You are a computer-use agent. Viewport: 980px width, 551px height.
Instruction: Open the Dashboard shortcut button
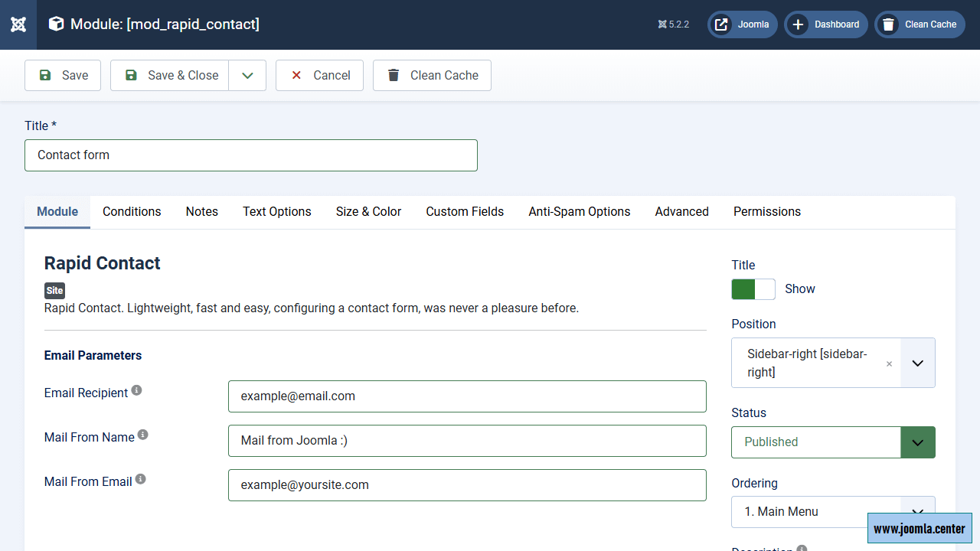pos(826,24)
